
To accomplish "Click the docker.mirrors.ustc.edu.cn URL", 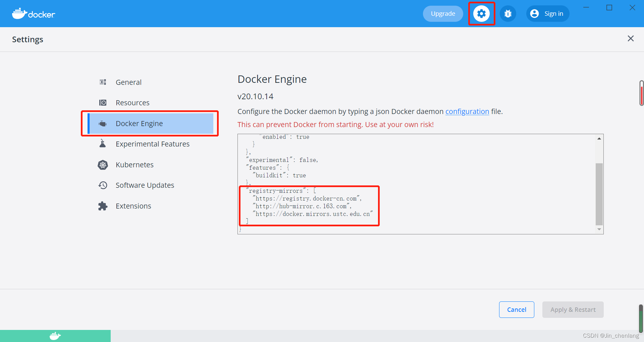I will 313,214.
